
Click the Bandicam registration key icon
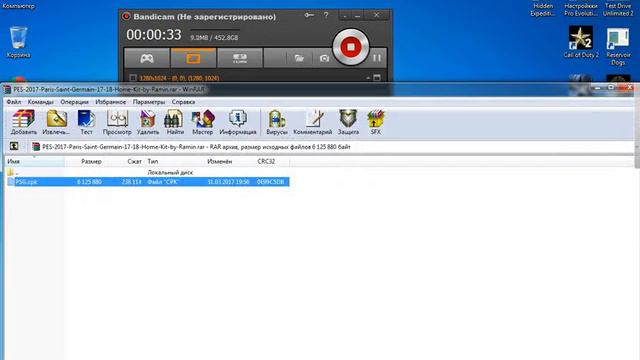[x=309, y=15]
